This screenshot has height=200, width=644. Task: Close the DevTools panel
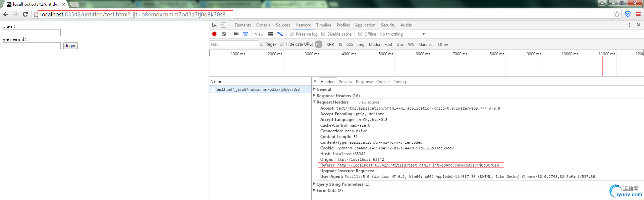[x=639, y=25]
